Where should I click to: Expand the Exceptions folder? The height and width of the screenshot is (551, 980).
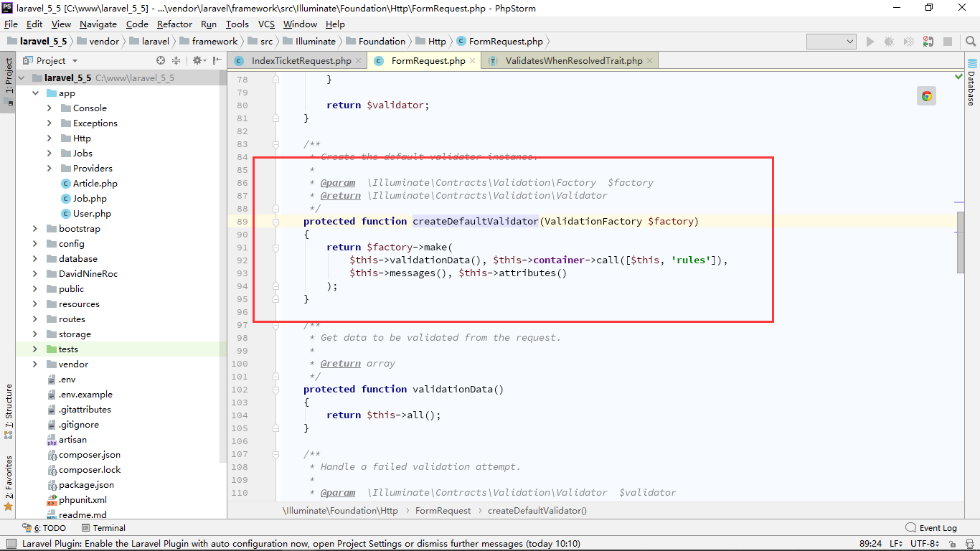click(50, 123)
